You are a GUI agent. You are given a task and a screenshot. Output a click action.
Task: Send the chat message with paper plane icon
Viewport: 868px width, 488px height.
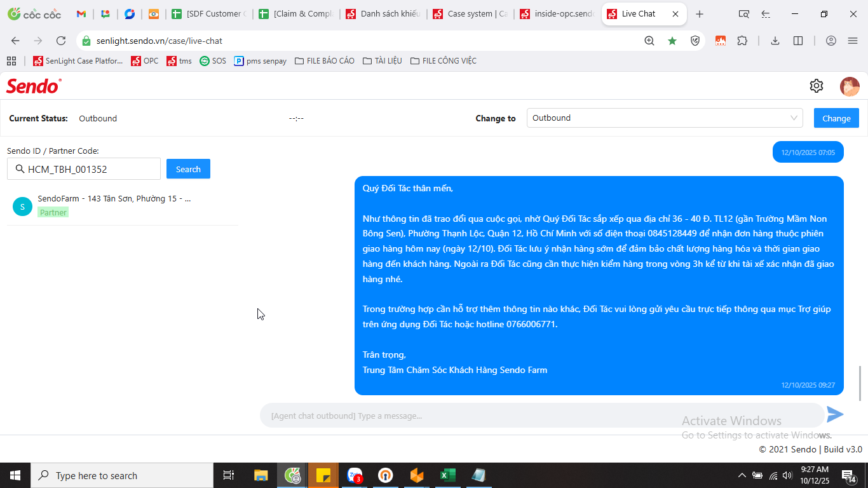(835, 414)
